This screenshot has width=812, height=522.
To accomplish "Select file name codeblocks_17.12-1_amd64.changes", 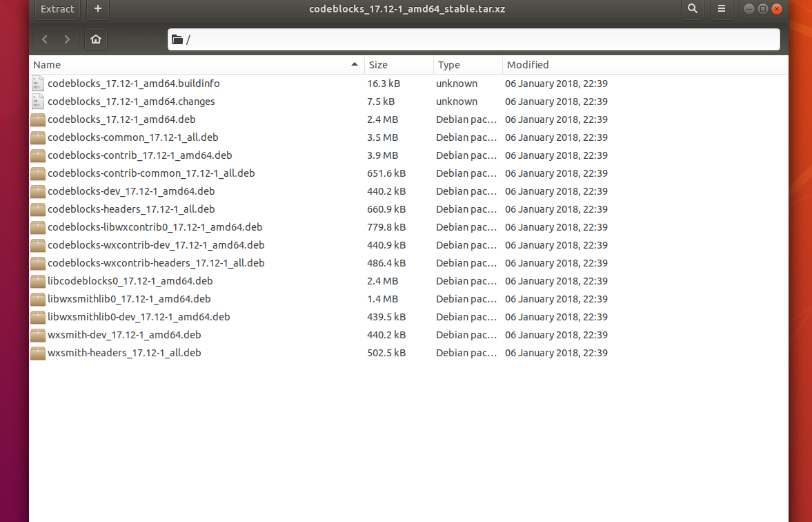I will coord(131,101).
